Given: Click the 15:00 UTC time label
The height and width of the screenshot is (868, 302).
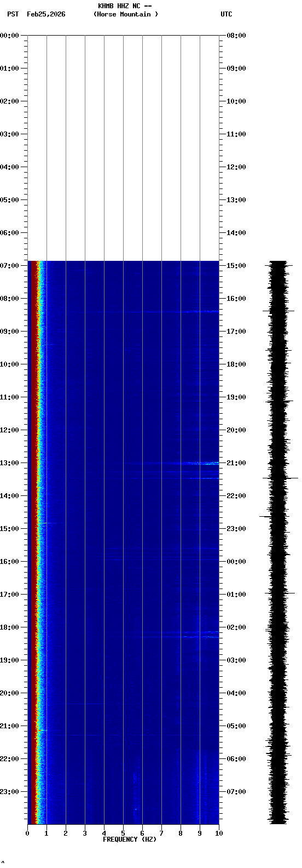Looking at the screenshot, I should [x=236, y=266].
